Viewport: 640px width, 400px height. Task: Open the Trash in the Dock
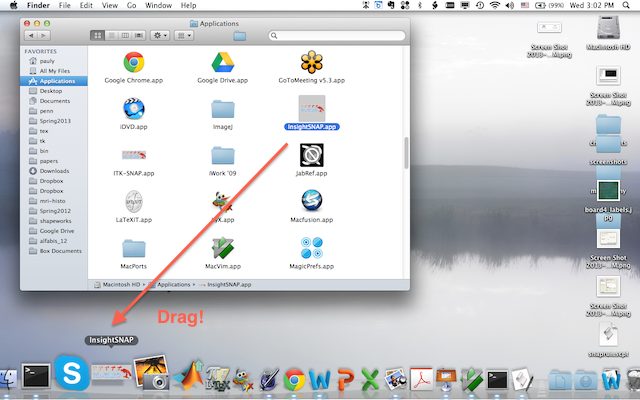click(633, 379)
